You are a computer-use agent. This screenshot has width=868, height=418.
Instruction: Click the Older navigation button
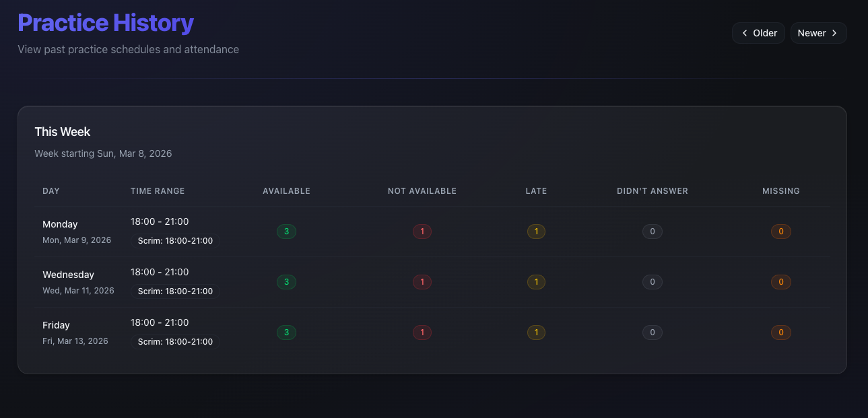(x=758, y=32)
